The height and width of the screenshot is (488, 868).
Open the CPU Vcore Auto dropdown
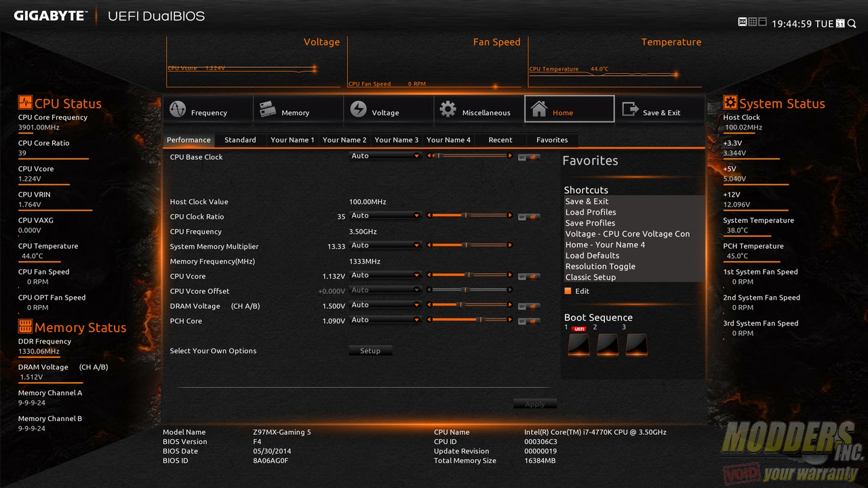pos(385,275)
